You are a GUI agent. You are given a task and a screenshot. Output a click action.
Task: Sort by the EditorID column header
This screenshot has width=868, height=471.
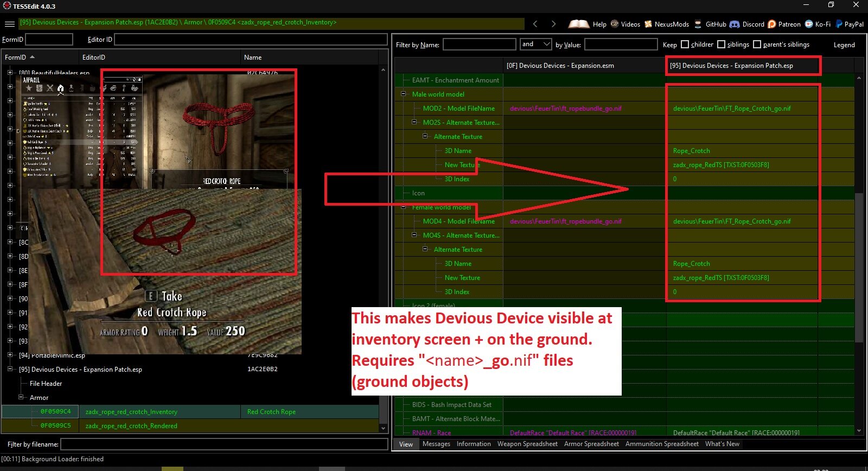159,57
